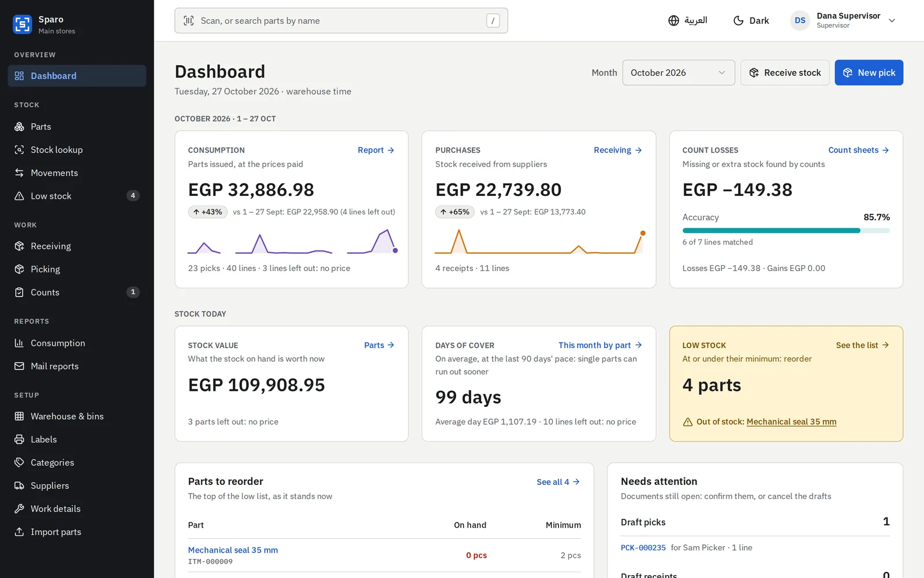This screenshot has width=924, height=578.
Task: Open Mechanical seal 35 mm in reorder table
Action: (x=233, y=550)
